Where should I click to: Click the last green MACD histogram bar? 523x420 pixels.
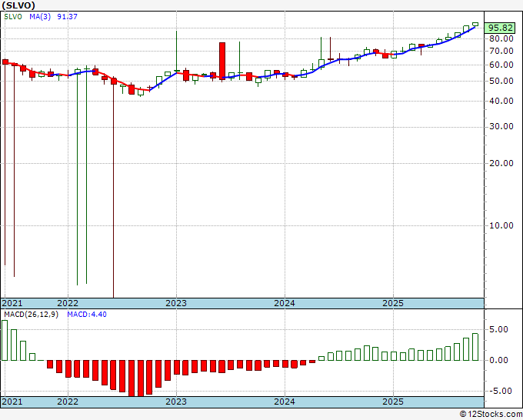coord(475,347)
